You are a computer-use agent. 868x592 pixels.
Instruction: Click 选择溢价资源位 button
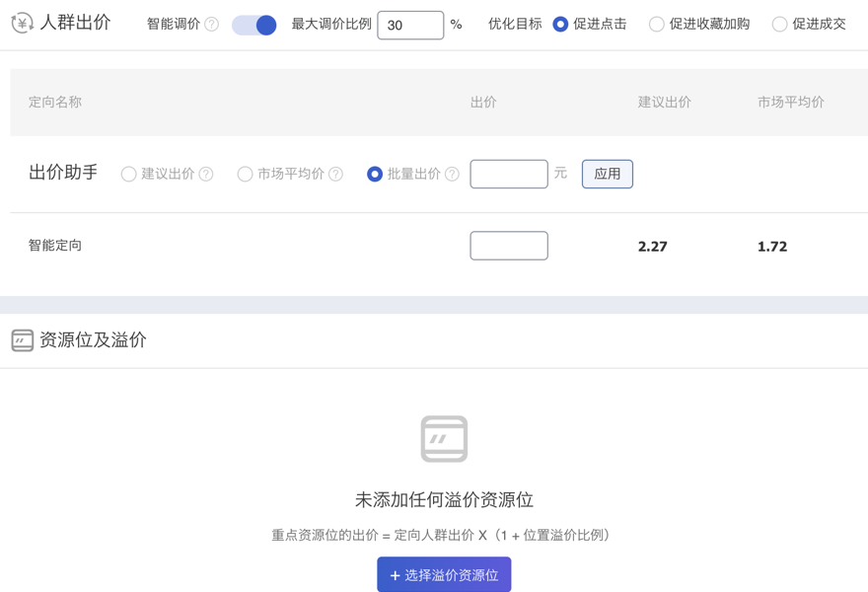click(x=444, y=575)
